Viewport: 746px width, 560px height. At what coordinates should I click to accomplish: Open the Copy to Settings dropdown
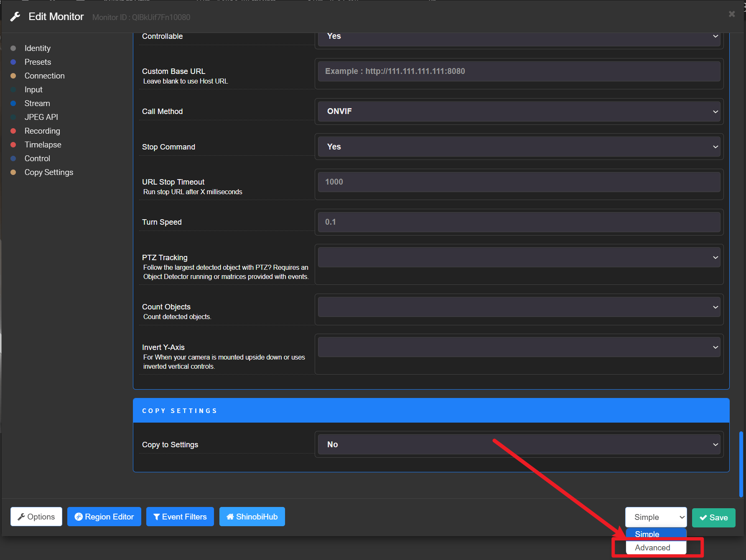(x=519, y=445)
